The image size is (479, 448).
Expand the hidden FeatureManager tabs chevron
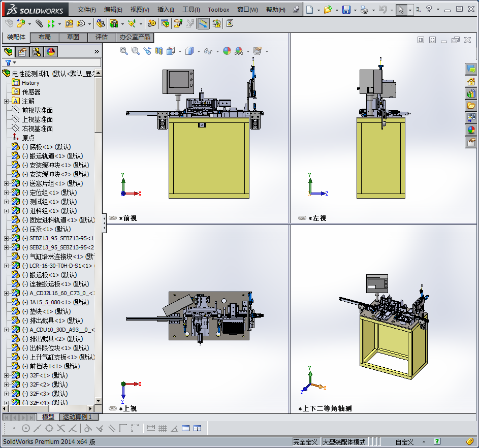pos(97,52)
